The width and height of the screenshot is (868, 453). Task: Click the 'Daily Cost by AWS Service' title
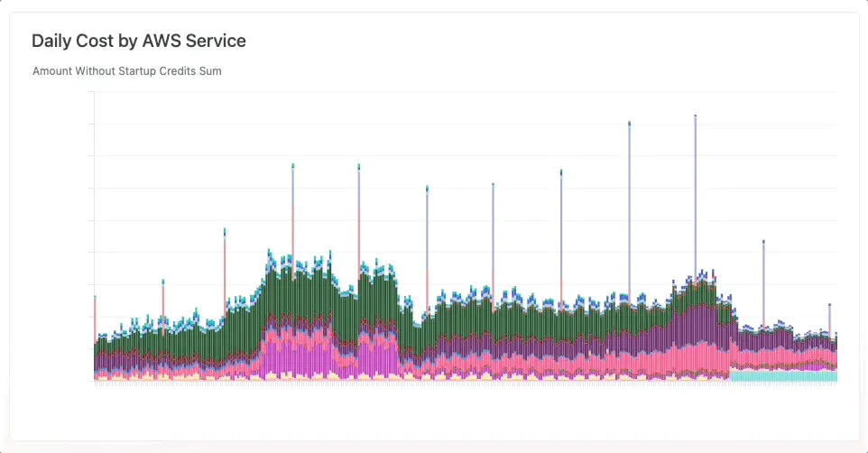pos(138,41)
